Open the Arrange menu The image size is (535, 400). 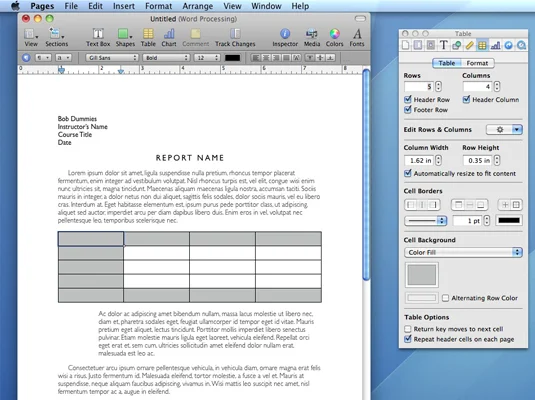[x=198, y=6]
